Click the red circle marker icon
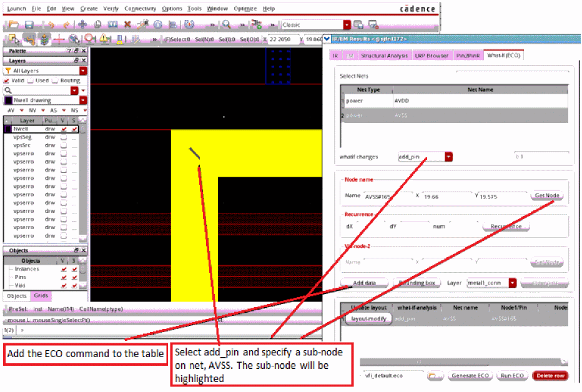The width and height of the screenshot is (582, 392). click(x=89, y=39)
